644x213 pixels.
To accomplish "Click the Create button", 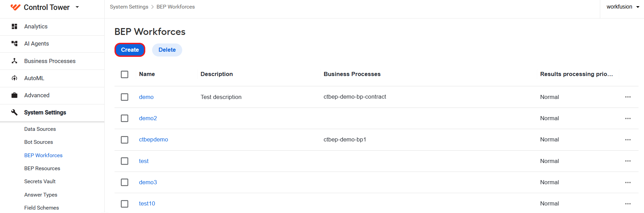I will 130,50.
